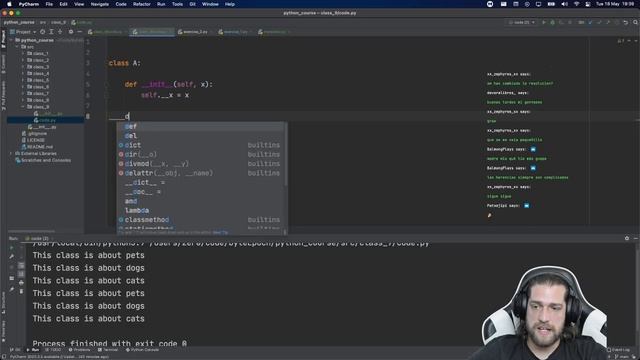Click the pin tab icon in Run panel
640x360 pixels.
[x=11, y=289]
